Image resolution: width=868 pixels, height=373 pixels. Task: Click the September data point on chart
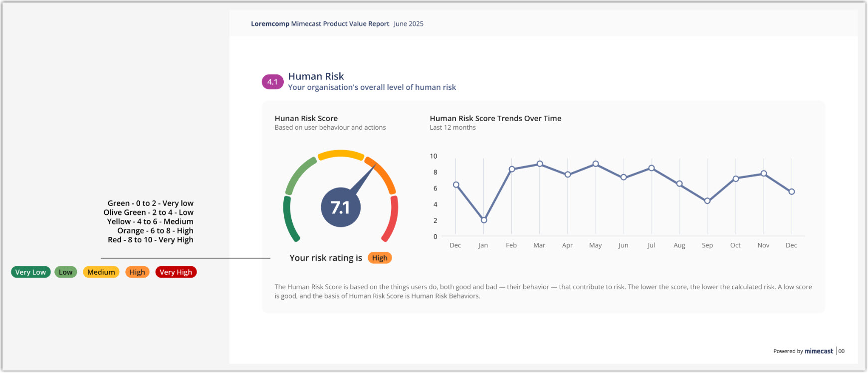pos(707,201)
